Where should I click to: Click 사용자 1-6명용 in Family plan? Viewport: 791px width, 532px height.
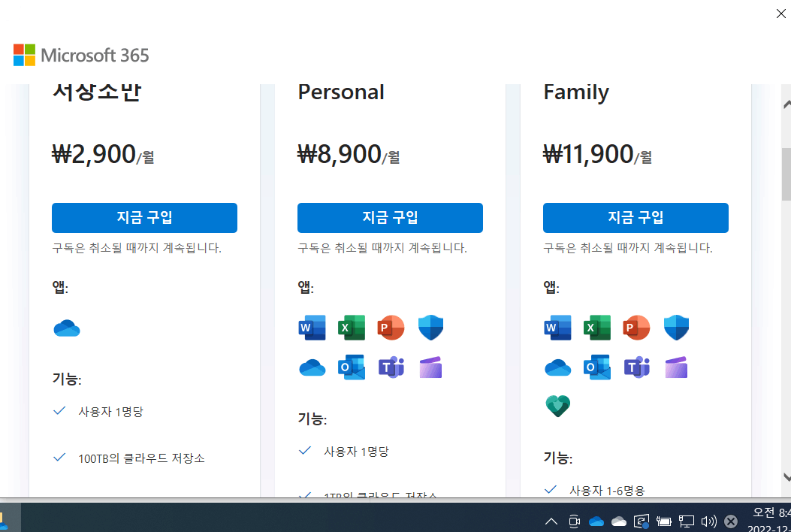coord(607,490)
